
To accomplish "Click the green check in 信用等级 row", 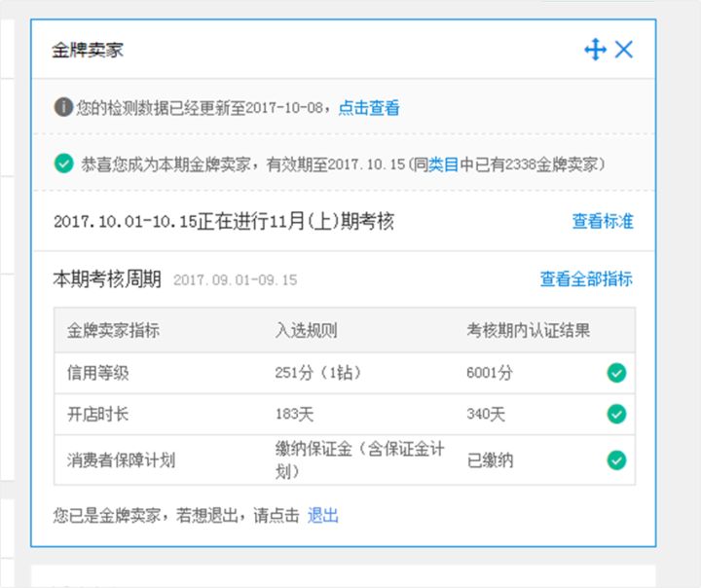I will point(616,373).
